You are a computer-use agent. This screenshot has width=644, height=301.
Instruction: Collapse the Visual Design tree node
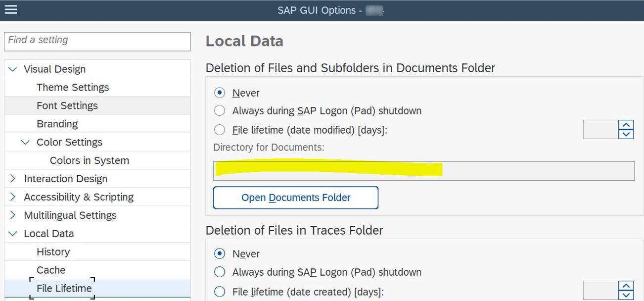click(x=13, y=69)
